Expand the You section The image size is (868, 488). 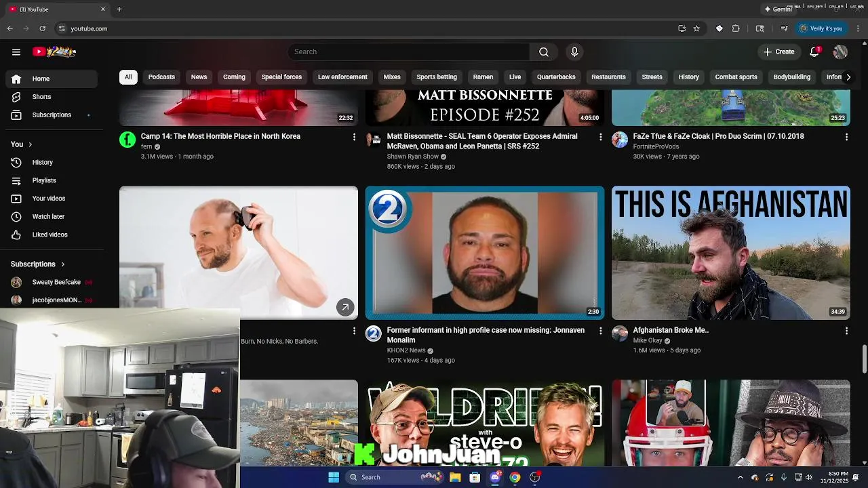(22, 144)
